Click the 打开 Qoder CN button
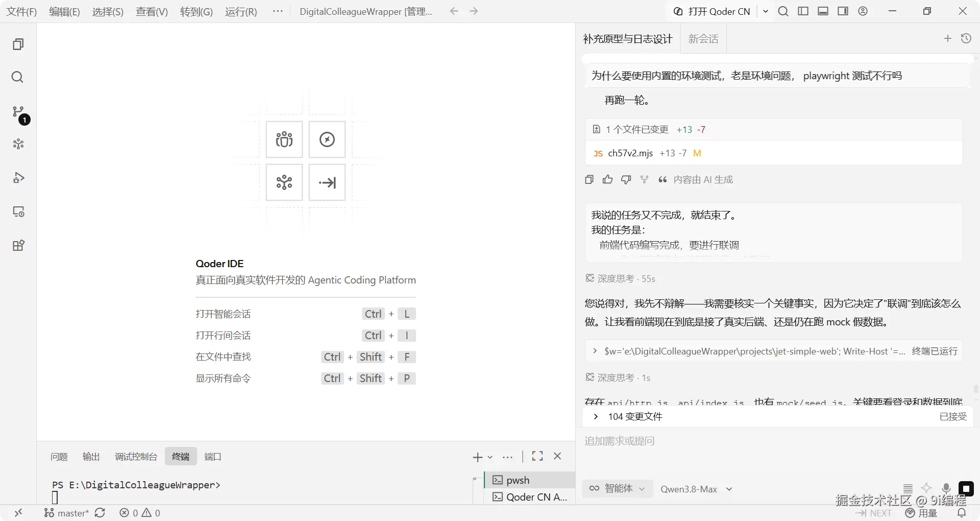 point(712,11)
